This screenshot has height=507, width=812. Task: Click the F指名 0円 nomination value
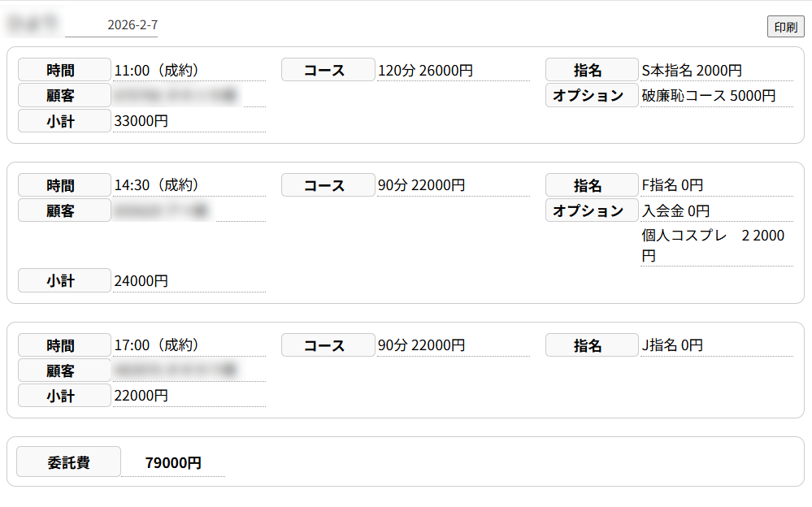pyautogui.click(x=672, y=185)
